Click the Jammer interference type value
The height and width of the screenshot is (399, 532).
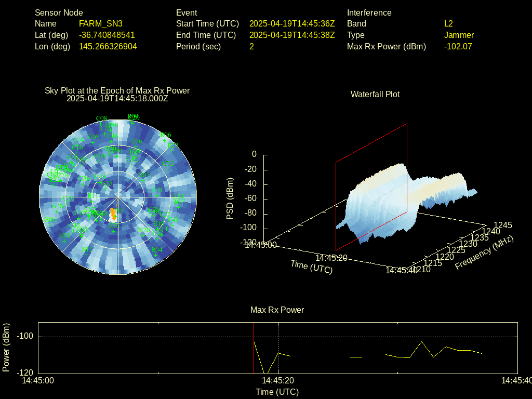[459, 35]
